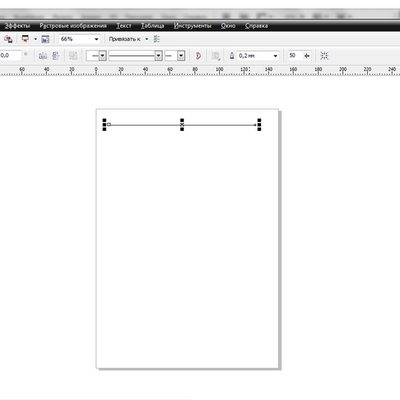Mirror the line horizontally

[x=43, y=56]
